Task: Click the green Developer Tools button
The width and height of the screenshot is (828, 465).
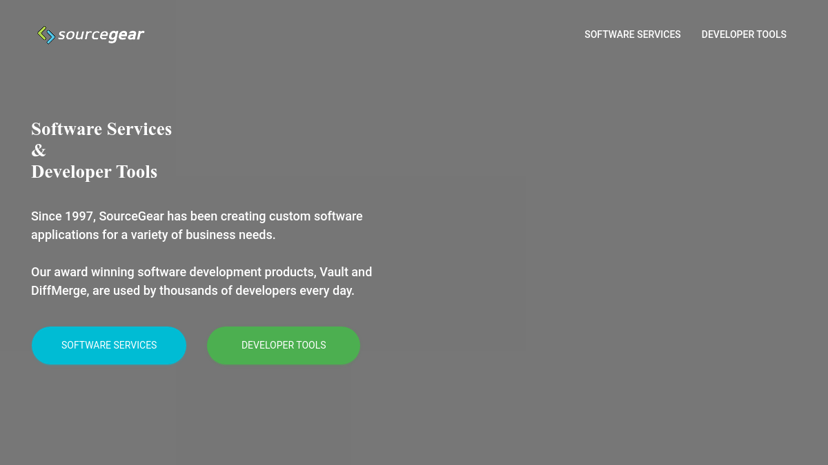Action: [284, 345]
